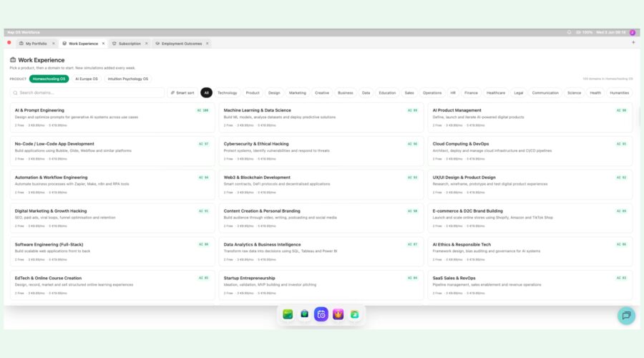Filter by Business category
This screenshot has width=644, height=358.
[x=346, y=93]
